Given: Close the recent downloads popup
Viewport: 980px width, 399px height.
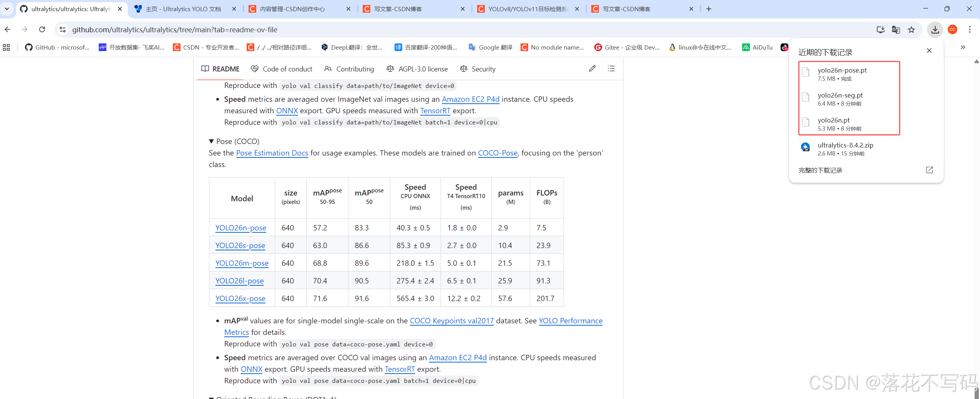Looking at the screenshot, I should click(929, 51).
